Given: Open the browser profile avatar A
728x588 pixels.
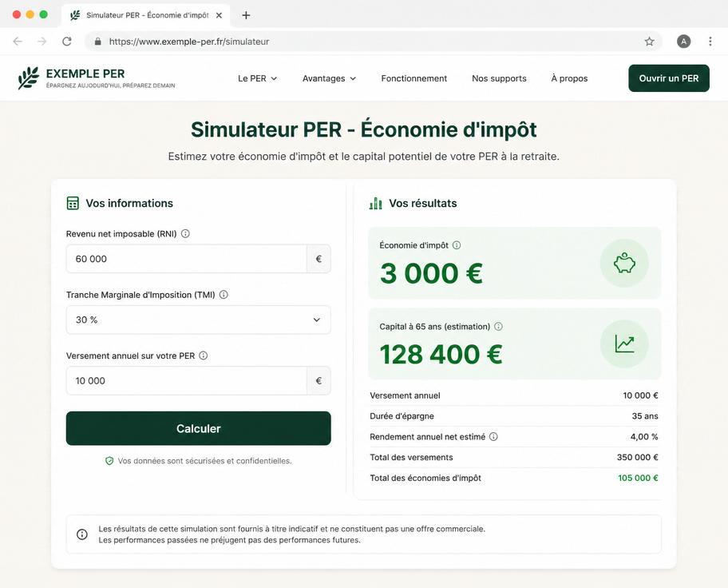Looking at the screenshot, I should [x=683, y=42].
